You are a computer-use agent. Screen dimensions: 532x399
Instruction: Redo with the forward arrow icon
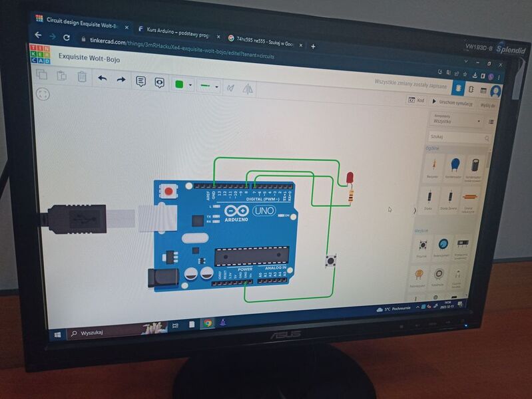pos(121,80)
